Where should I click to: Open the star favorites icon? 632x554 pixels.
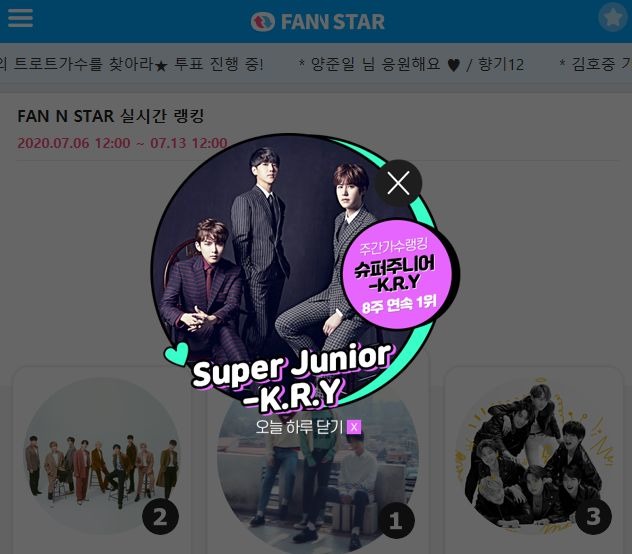click(x=613, y=17)
